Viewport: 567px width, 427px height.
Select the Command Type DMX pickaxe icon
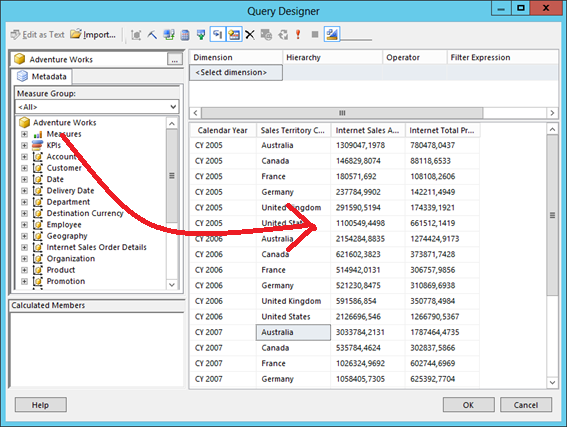[152, 35]
